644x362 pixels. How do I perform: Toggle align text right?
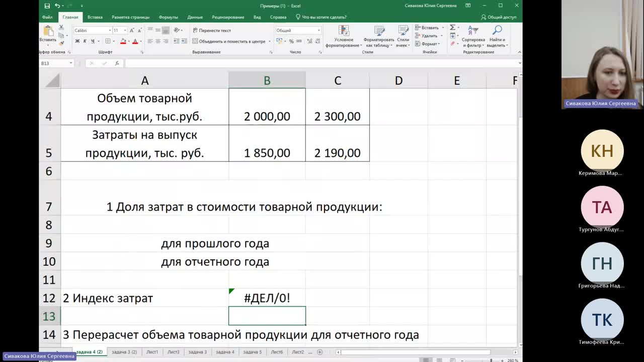(x=165, y=41)
